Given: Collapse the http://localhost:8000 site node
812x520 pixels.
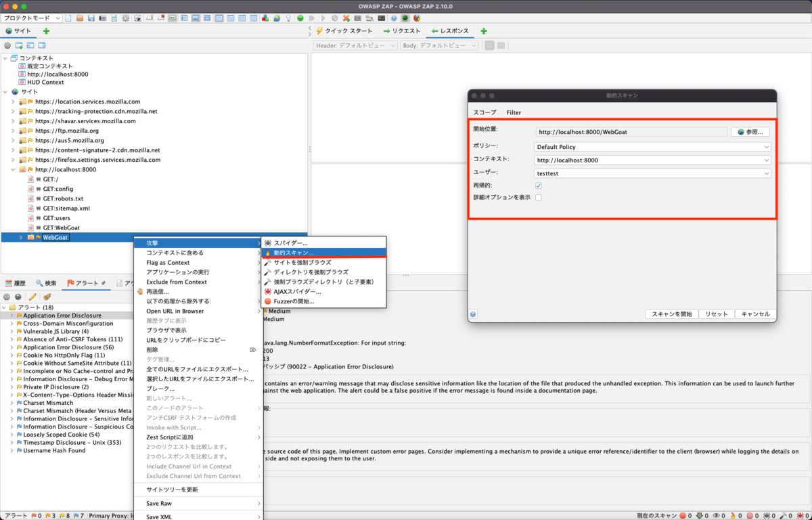Looking at the screenshot, I should [x=13, y=169].
